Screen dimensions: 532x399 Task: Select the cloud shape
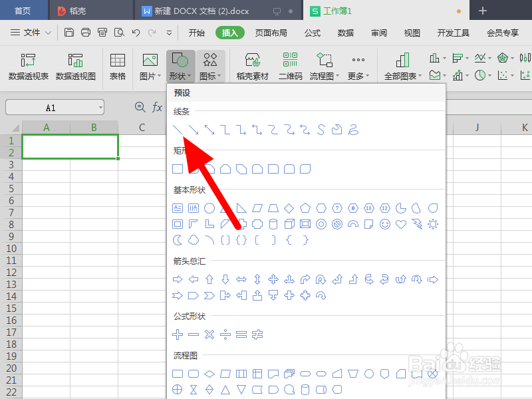click(194, 240)
